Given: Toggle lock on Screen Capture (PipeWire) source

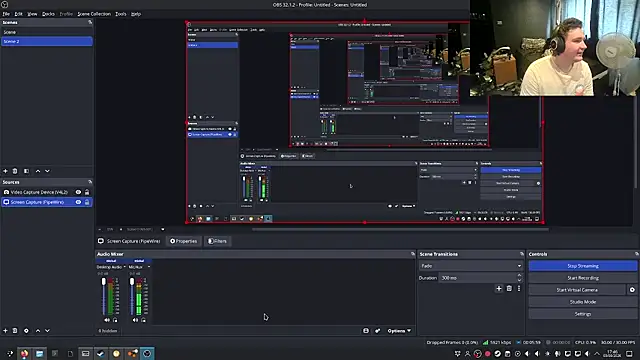Looking at the screenshot, I should 87,202.
